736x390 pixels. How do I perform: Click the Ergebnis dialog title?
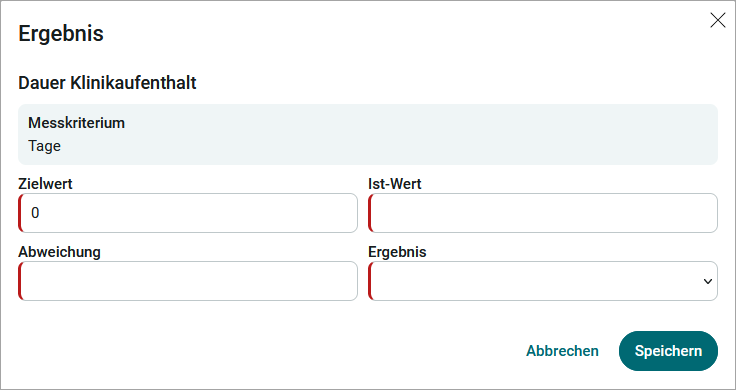[61, 34]
